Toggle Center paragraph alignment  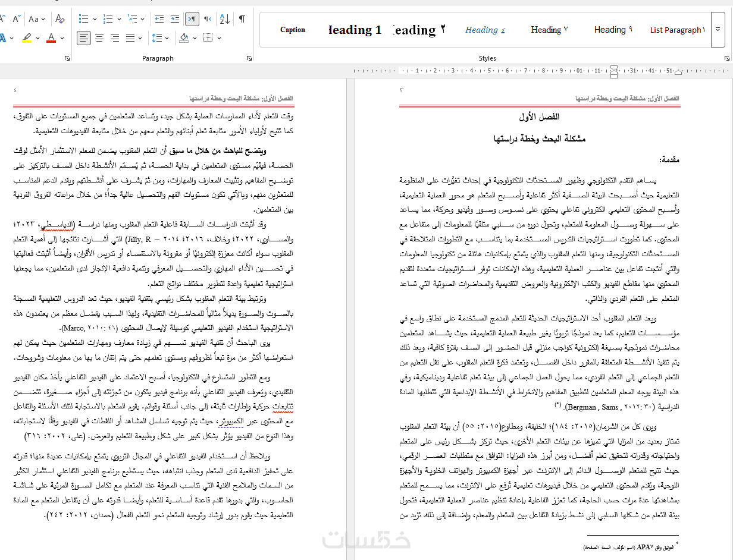coord(99,38)
